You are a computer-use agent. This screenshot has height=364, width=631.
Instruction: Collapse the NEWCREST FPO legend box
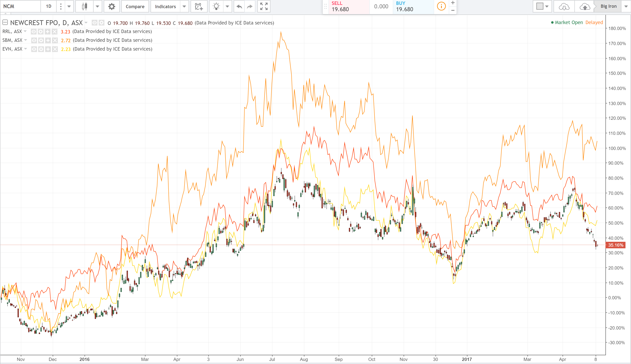point(5,22)
